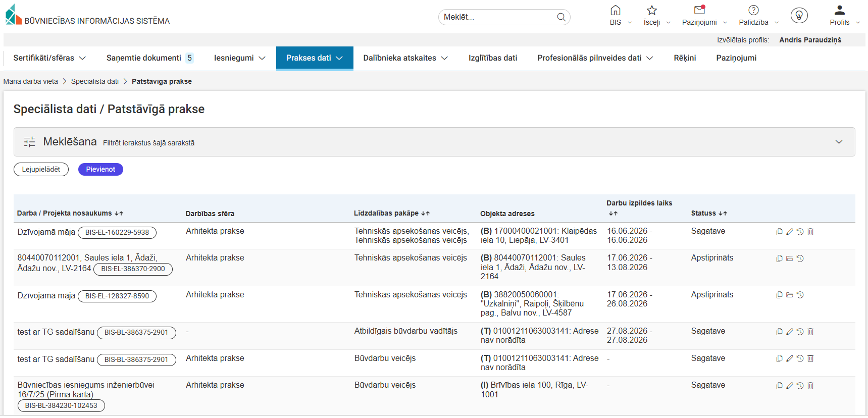This screenshot has height=418, width=868.
Task: Open folder icon for BIS-EL-386370-2900 row
Action: point(790,258)
